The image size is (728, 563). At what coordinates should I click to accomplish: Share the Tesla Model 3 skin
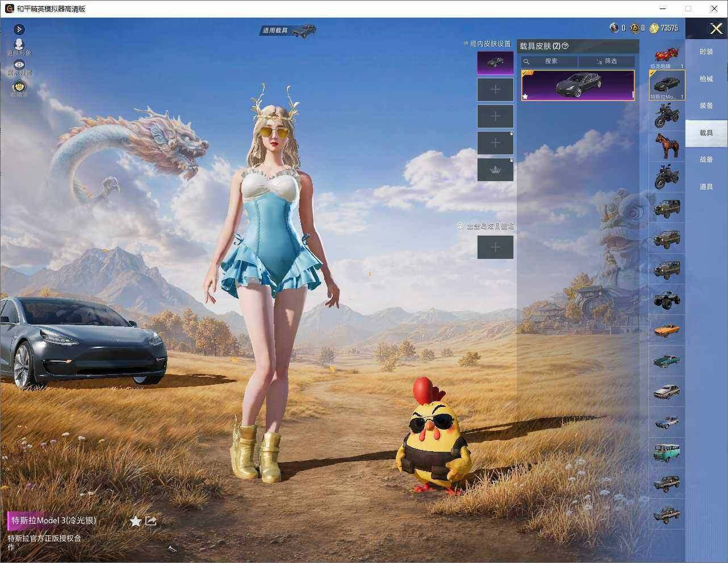(x=150, y=521)
